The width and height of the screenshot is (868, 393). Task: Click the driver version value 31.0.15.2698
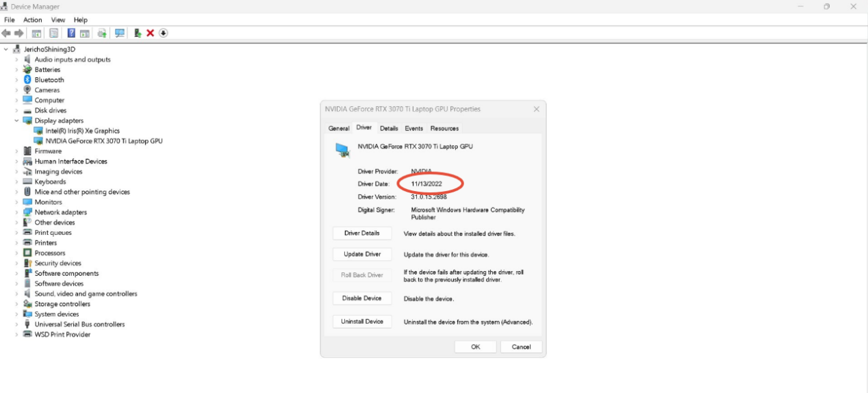tap(429, 197)
